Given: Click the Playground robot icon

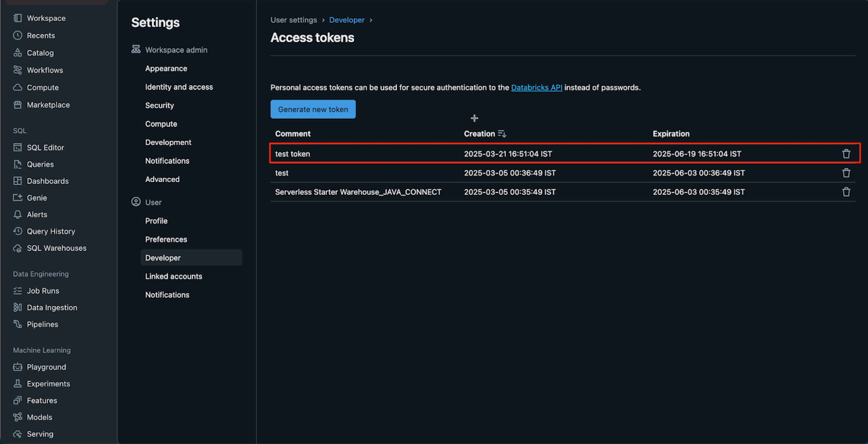Looking at the screenshot, I should (x=17, y=367).
